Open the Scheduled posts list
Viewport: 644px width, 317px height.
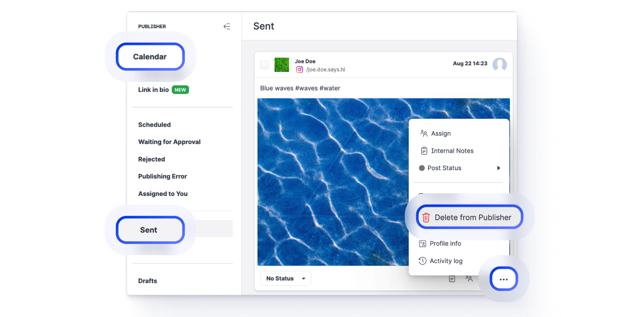[x=154, y=125]
